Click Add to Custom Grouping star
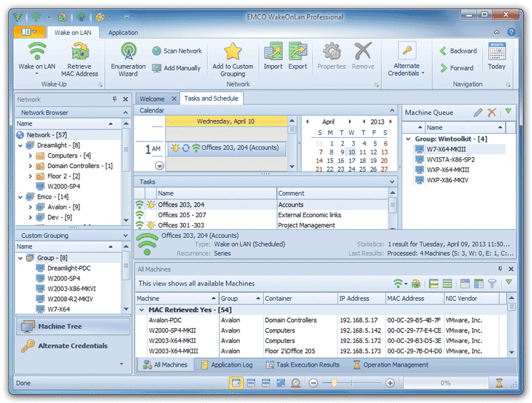The width and height of the screenshot is (532, 403). [x=233, y=51]
